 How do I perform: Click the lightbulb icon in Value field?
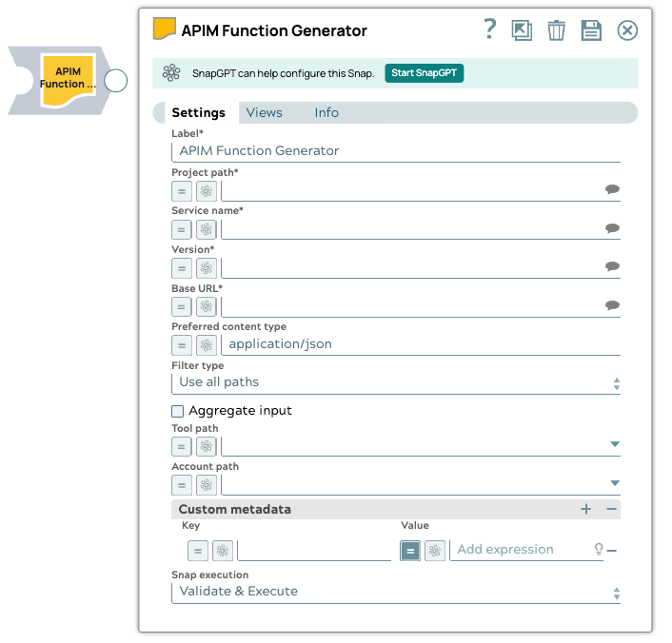599,550
